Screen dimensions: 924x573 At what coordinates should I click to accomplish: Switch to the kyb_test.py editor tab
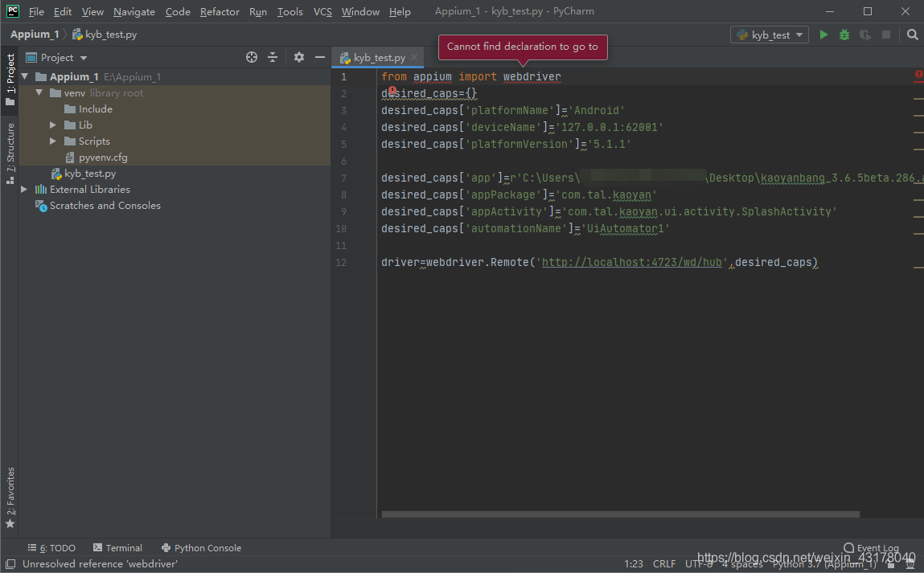pyautogui.click(x=378, y=57)
